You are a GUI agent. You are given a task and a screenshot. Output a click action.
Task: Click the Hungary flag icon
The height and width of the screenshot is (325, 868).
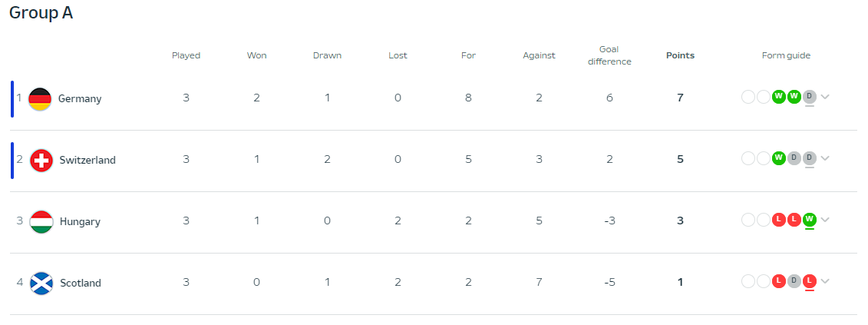41,222
